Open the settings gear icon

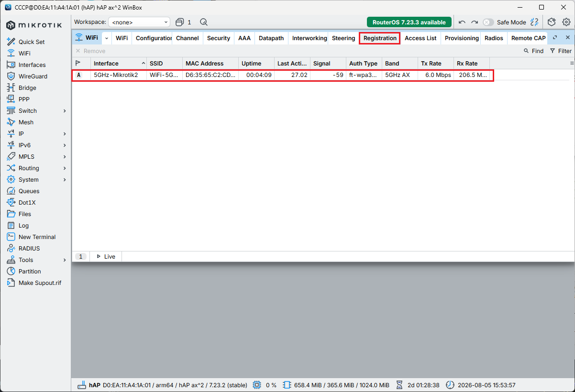(566, 22)
